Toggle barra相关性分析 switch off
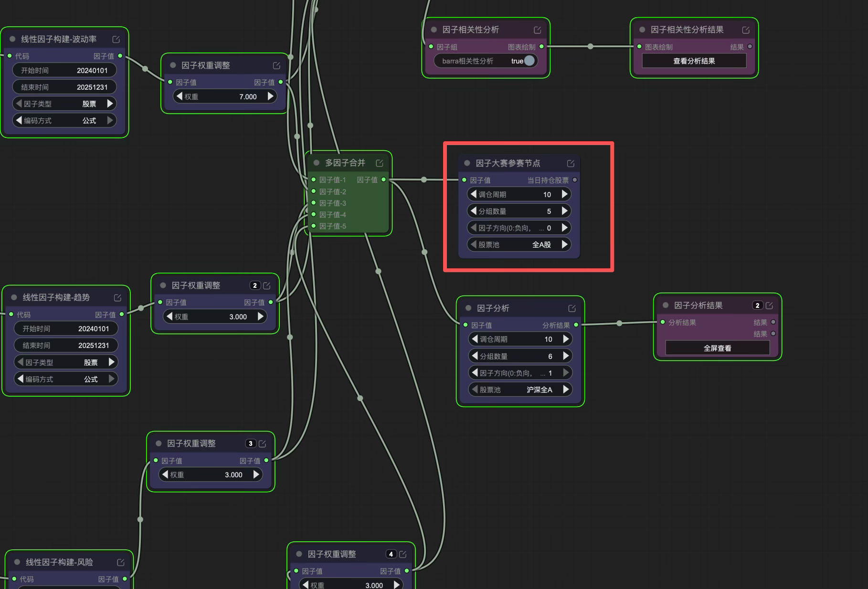Image resolution: width=868 pixels, height=589 pixels. 529,61
